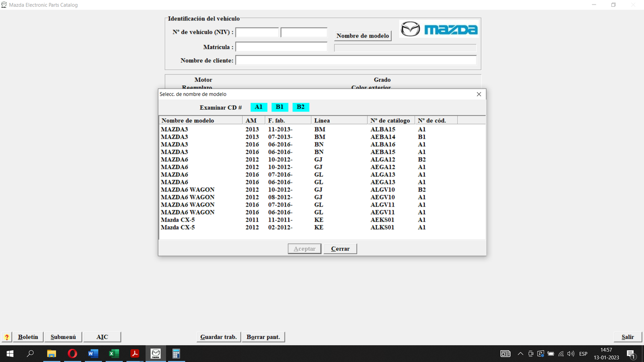The width and height of the screenshot is (644, 362).
Task: Click the Salir button
Action: click(x=628, y=337)
